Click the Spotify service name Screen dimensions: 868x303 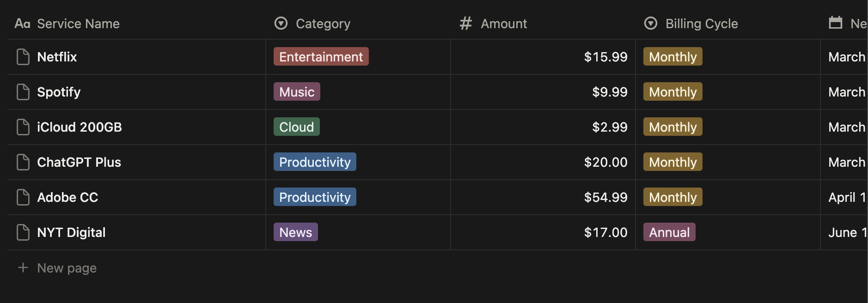click(59, 92)
